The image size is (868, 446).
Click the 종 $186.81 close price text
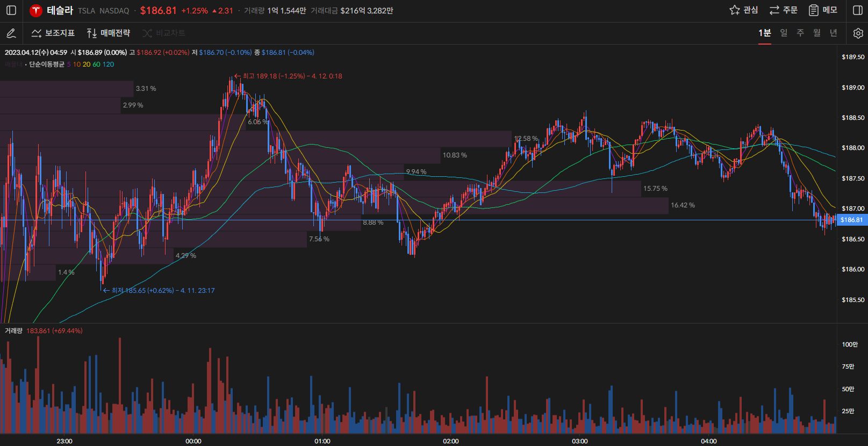coord(284,53)
